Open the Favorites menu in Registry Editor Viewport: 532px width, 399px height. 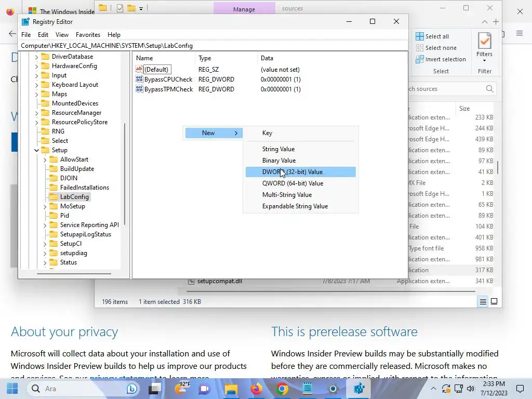[88, 35]
